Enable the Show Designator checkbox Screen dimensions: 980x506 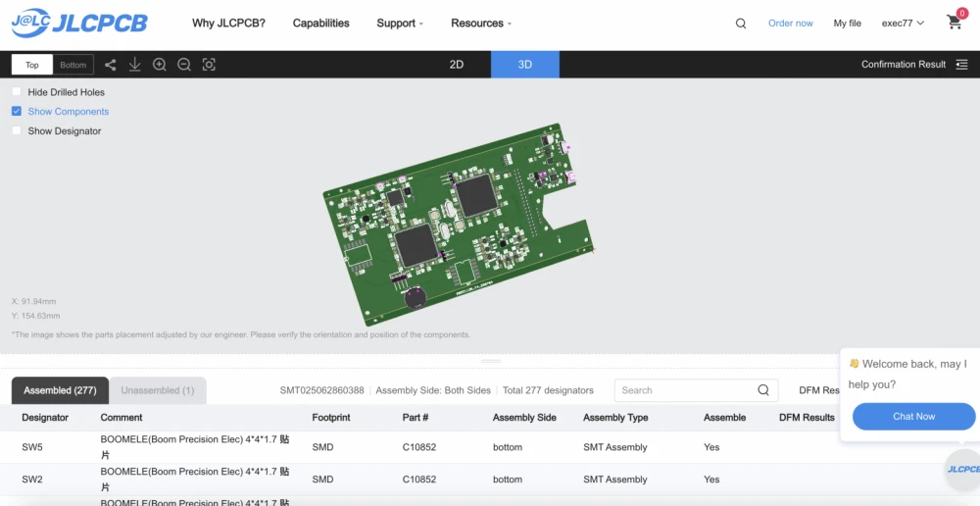(17, 131)
